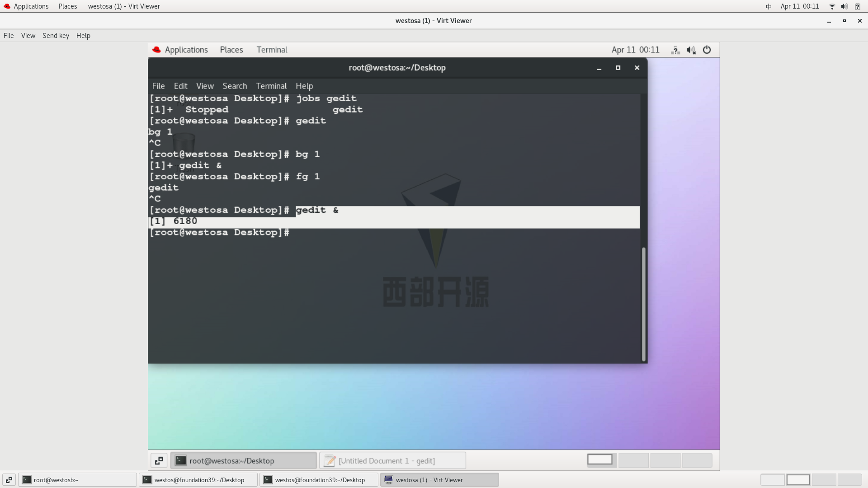Open terminal window File menu

(x=158, y=86)
